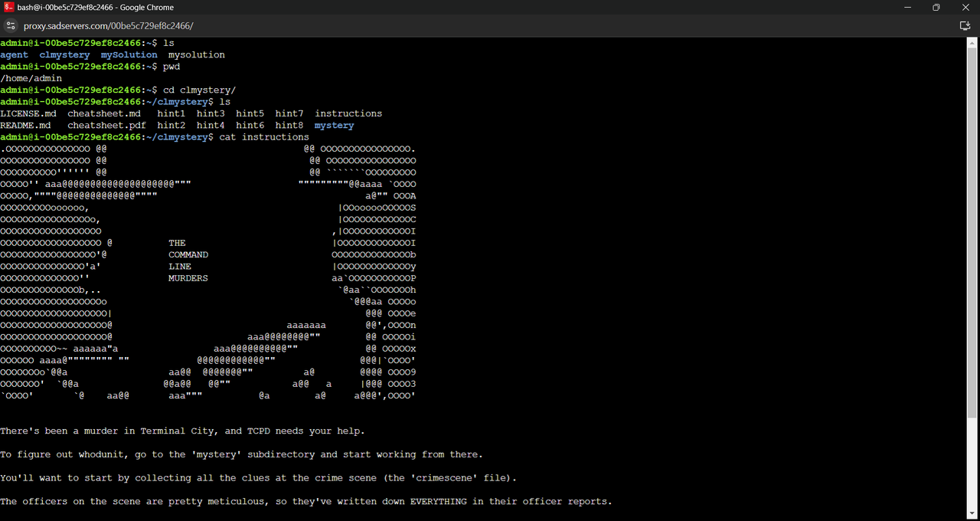Image resolution: width=980 pixels, height=521 pixels.
Task: Click the red app icon in the title bar
Action: coord(8,7)
